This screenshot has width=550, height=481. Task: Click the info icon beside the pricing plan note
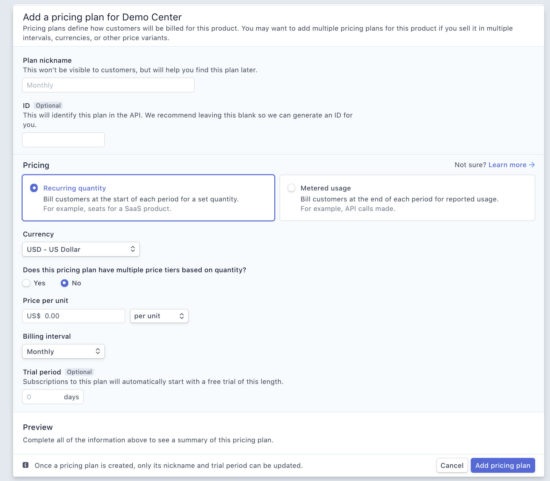[x=26, y=465]
